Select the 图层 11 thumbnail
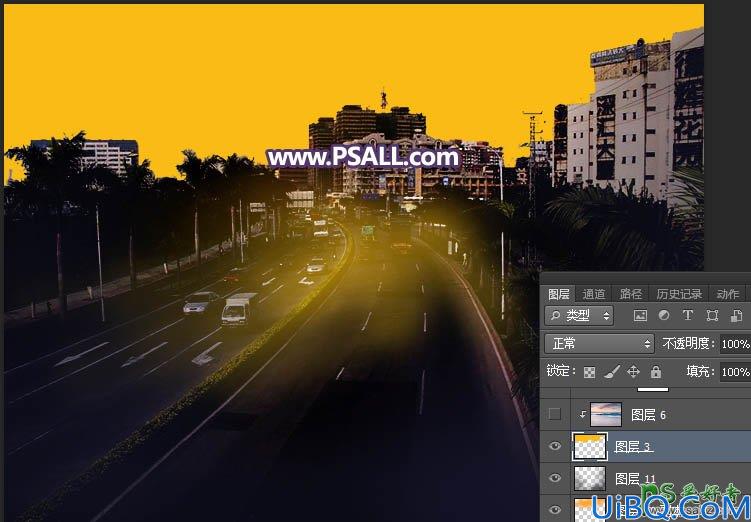Image resolution: width=751 pixels, height=522 pixels. click(x=590, y=478)
